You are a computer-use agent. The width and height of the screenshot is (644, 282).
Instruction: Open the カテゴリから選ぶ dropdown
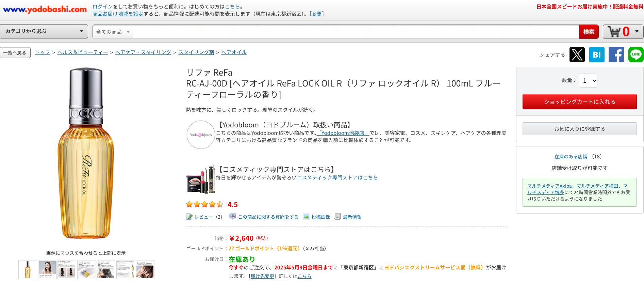[44, 31]
